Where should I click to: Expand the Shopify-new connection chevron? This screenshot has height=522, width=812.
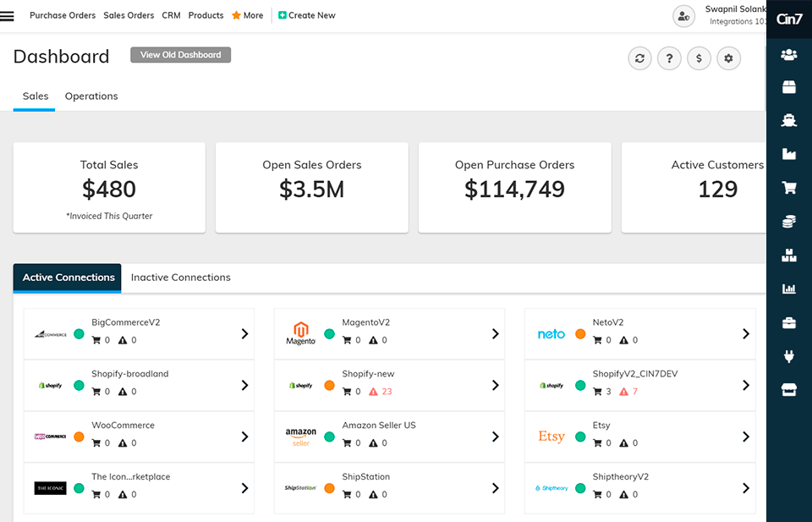pyautogui.click(x=495, y=385)
